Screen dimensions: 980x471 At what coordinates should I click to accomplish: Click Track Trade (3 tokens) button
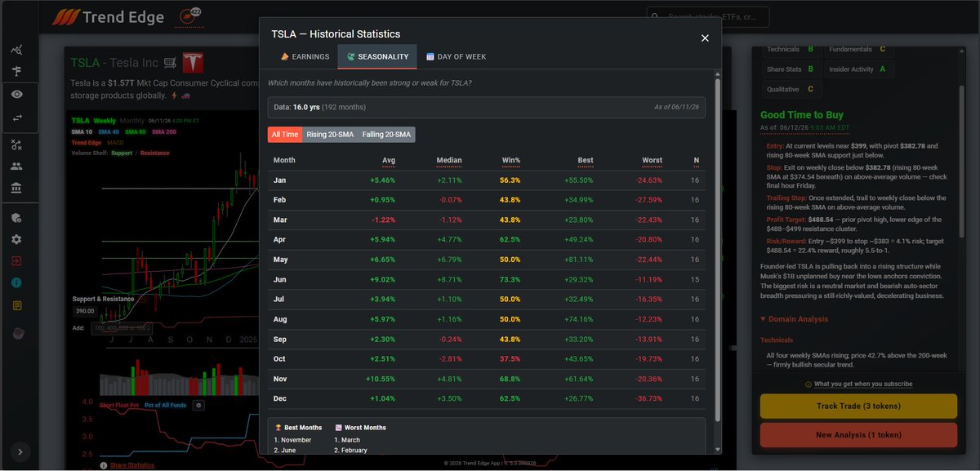(858, 406)
